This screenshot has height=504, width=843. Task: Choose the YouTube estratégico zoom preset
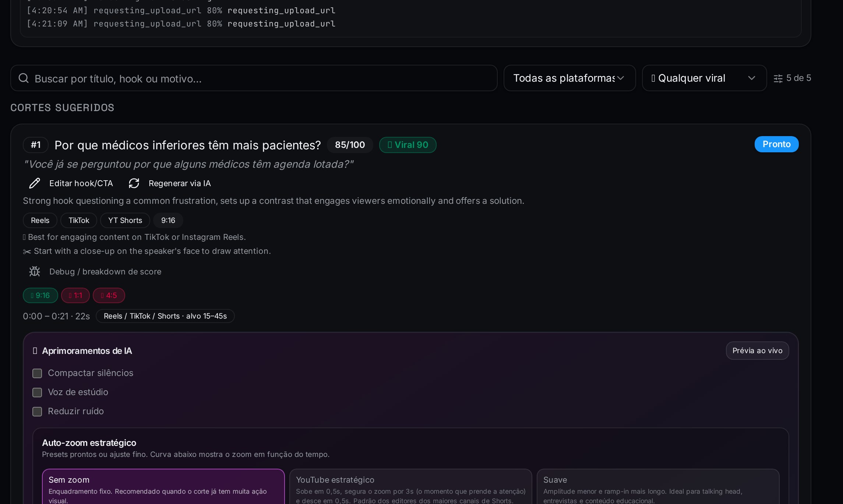pos(411,486)
